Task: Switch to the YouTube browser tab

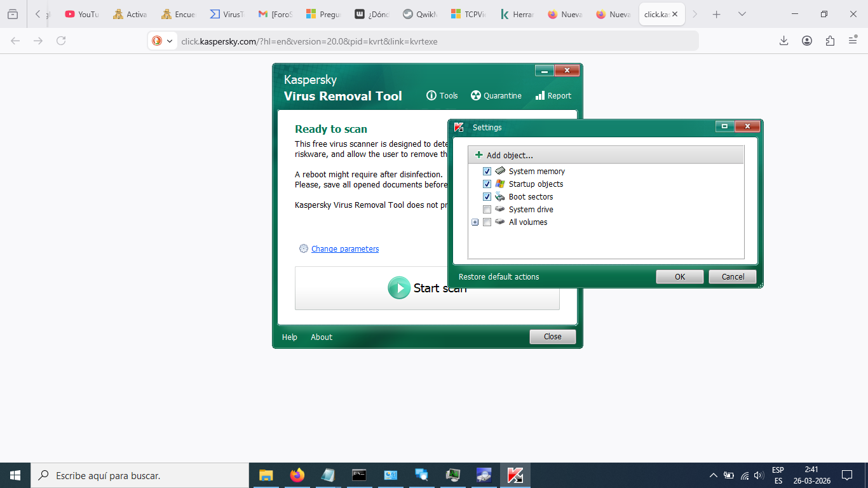Action: pyautogui.click(x=82, y=14)
